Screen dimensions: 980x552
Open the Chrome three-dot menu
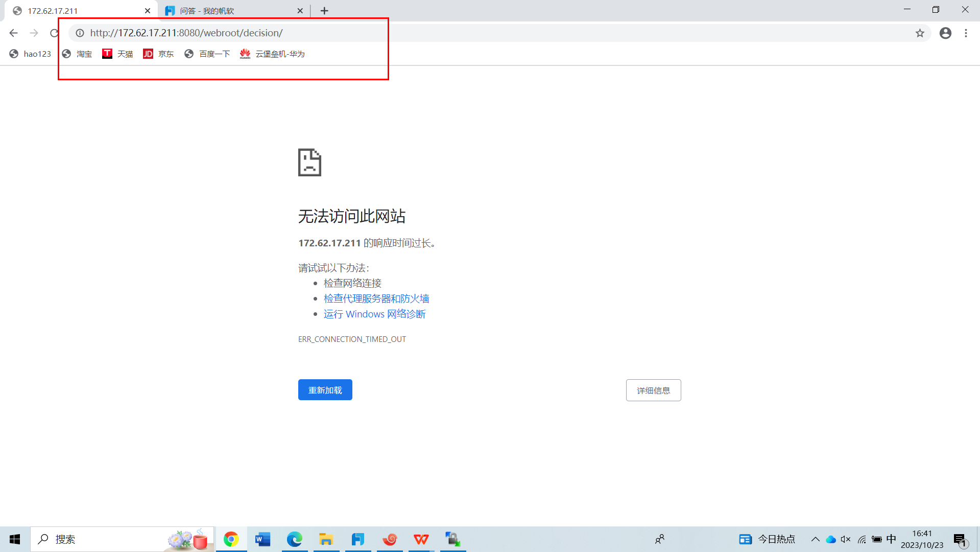(x=966, y=33)
